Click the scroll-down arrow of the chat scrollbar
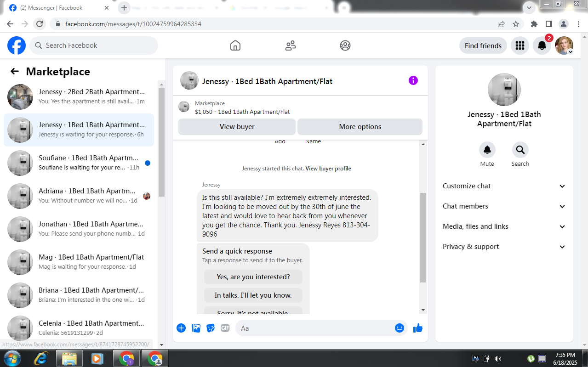The width and height of the screenshot is (588, 367). pos(423,310)
